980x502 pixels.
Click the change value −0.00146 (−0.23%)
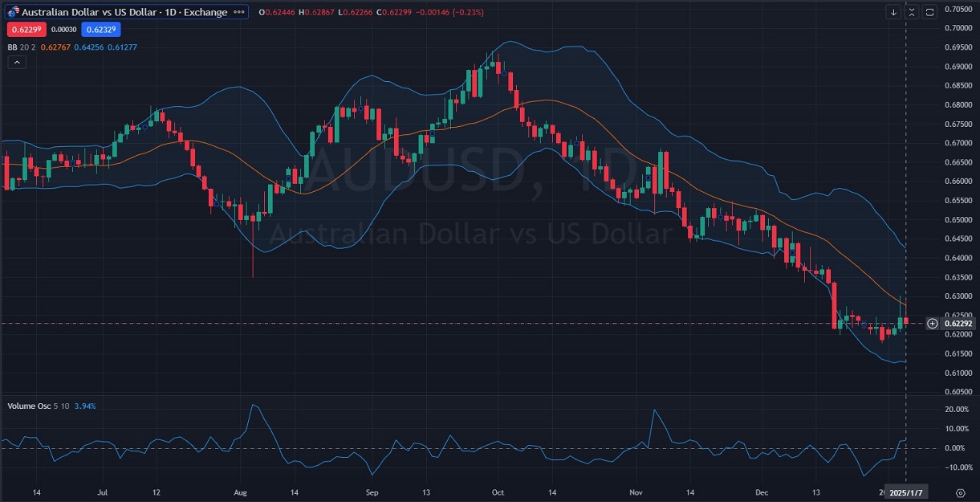click(448, 12)
